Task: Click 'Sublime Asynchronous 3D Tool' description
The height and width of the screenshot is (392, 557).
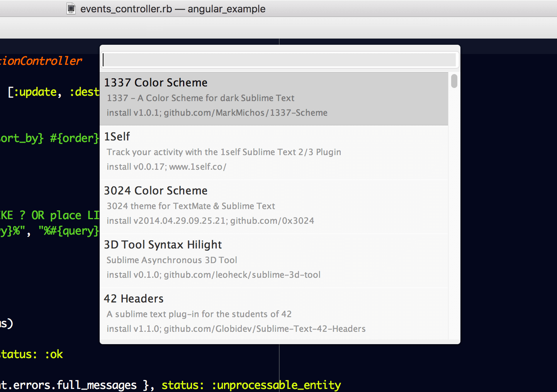Action: click(x=172, y=260)
